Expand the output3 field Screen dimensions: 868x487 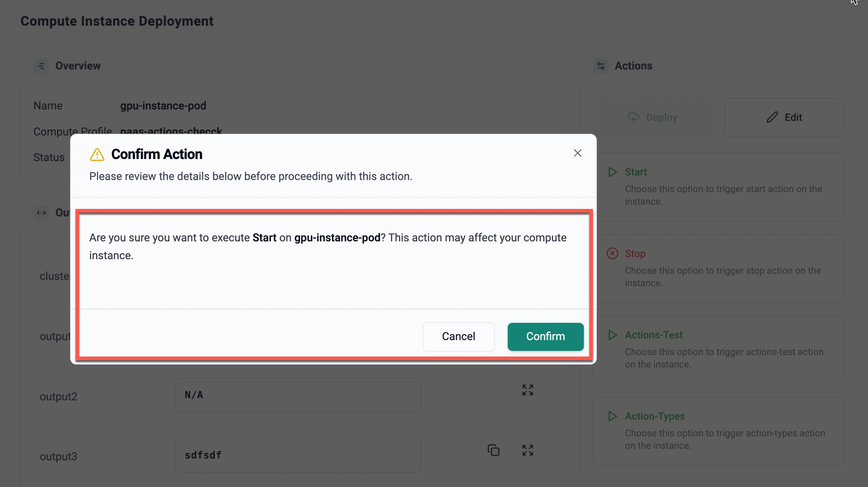click(x=527, y=450)
